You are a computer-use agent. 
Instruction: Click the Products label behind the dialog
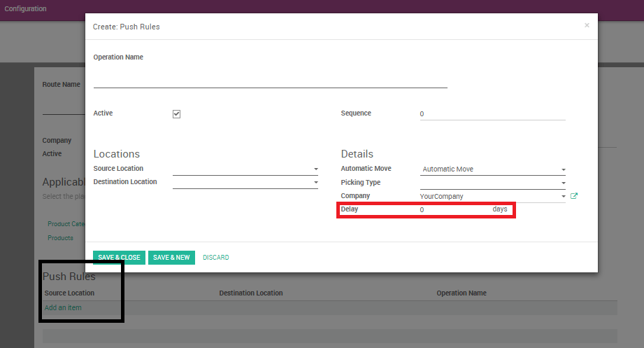point(60,238)
